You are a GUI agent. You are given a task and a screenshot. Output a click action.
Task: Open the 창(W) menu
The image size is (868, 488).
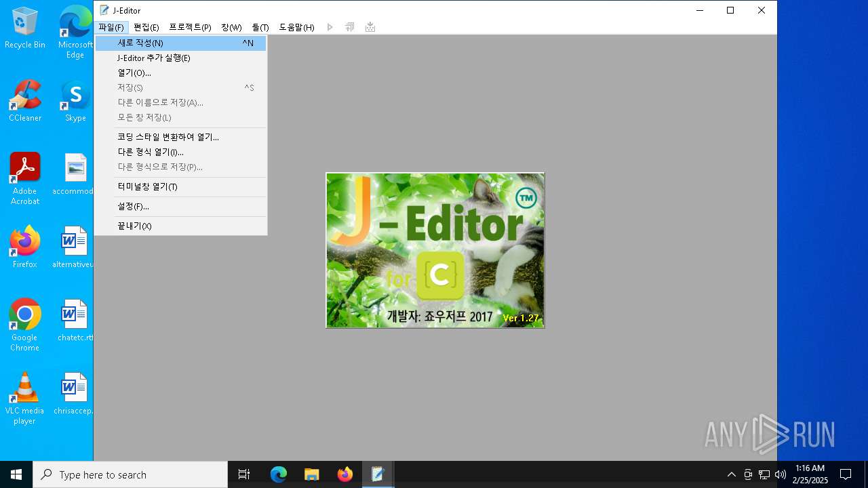pos(231,27)
